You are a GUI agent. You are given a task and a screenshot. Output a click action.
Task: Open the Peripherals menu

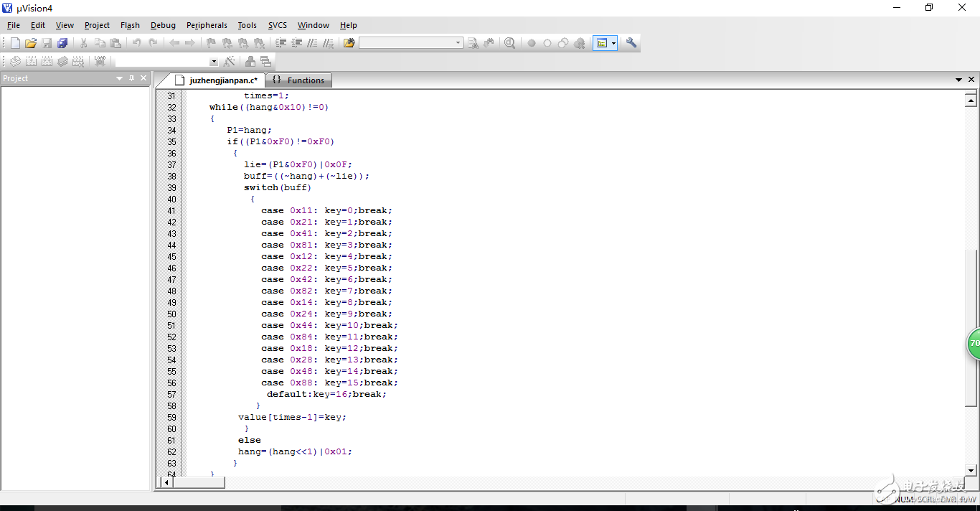(207, 25)
